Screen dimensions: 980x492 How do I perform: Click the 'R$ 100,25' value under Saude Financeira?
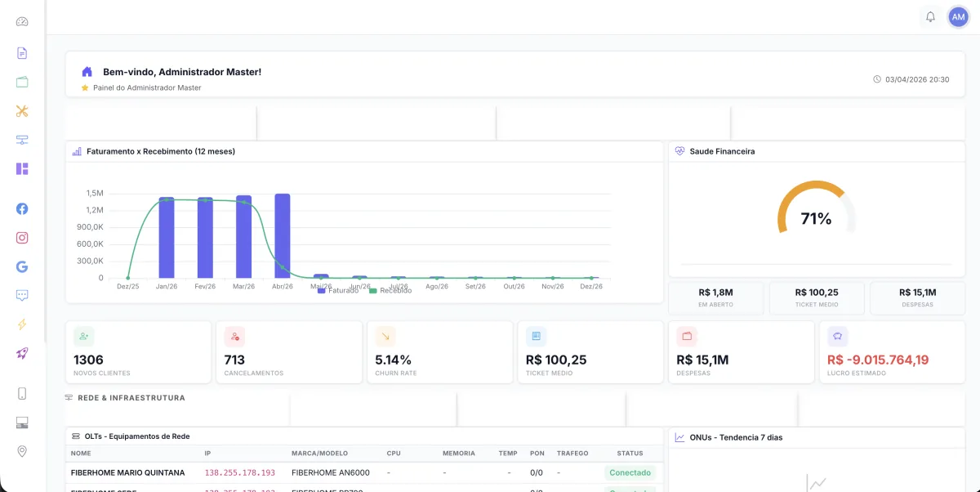[817, 292]
